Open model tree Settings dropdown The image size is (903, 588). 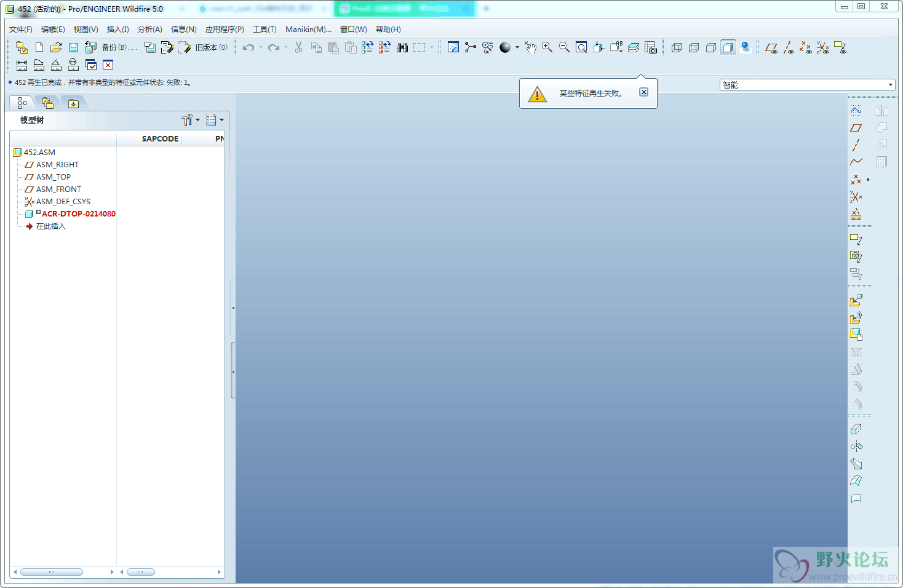[191, 120]
